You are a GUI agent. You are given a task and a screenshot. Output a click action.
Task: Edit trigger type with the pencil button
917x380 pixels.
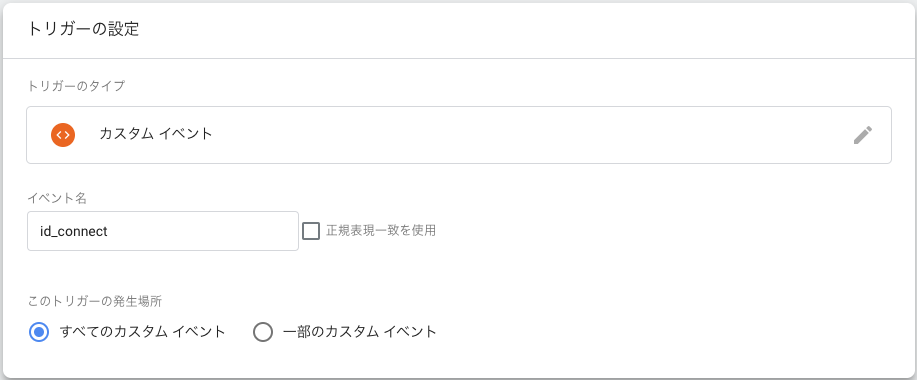click(x=863, y=135)
